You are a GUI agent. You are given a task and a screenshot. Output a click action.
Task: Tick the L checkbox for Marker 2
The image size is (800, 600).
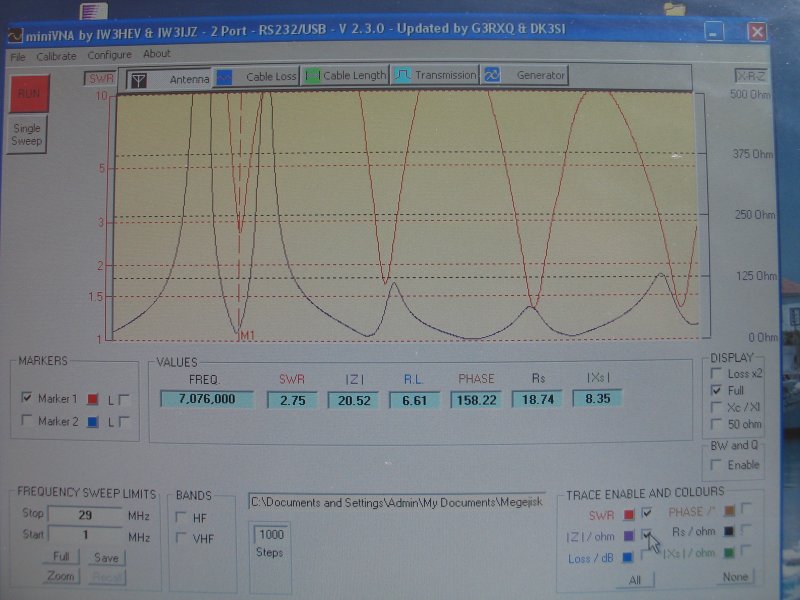(123, 422)
